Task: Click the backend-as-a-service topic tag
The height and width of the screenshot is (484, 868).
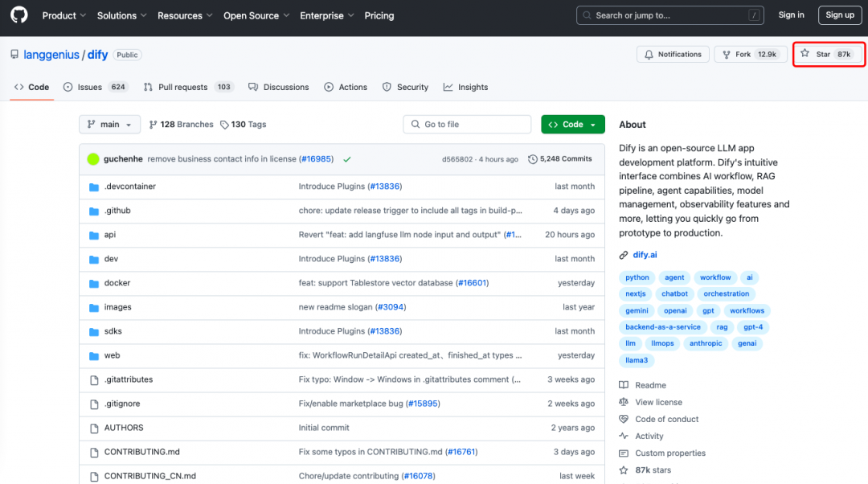Action: [662, 327]
